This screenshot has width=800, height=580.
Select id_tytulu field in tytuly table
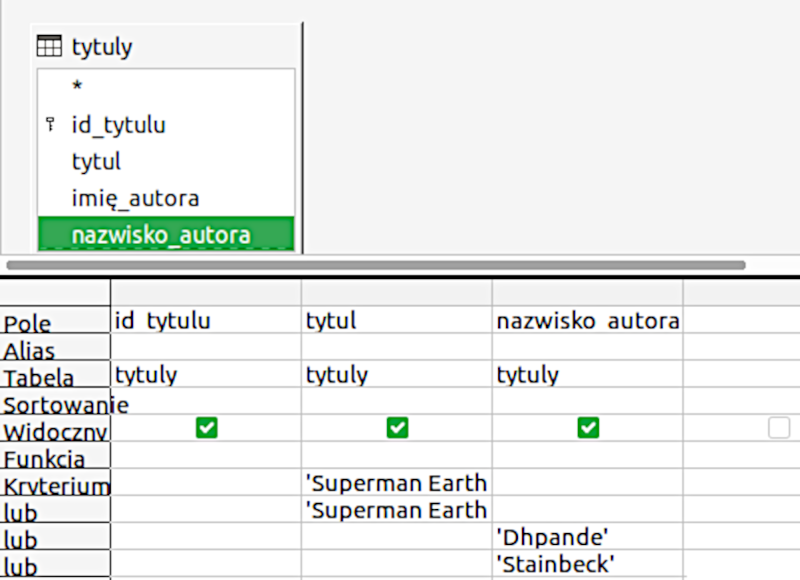pyautogui.click(x=118, y=125)
